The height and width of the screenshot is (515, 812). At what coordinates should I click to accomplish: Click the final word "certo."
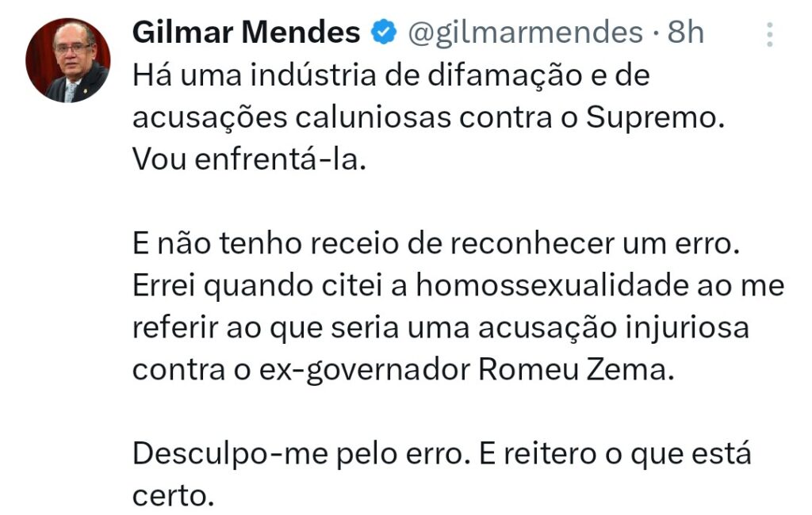click(174, 496)
